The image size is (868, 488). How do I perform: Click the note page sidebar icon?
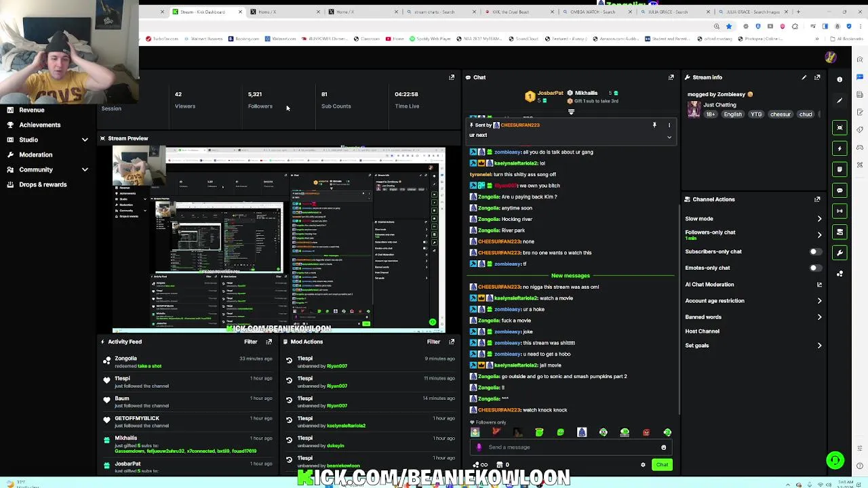click(x=840, y=169)
